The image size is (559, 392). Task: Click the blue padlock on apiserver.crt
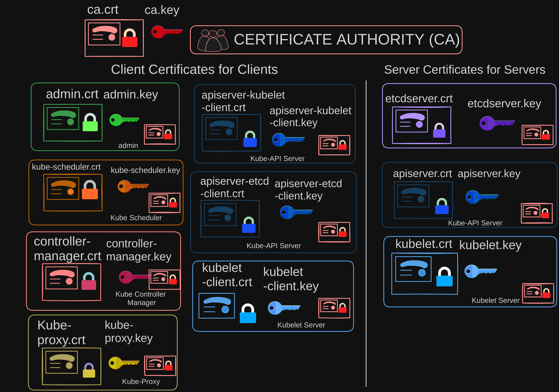tap(442, 206)
